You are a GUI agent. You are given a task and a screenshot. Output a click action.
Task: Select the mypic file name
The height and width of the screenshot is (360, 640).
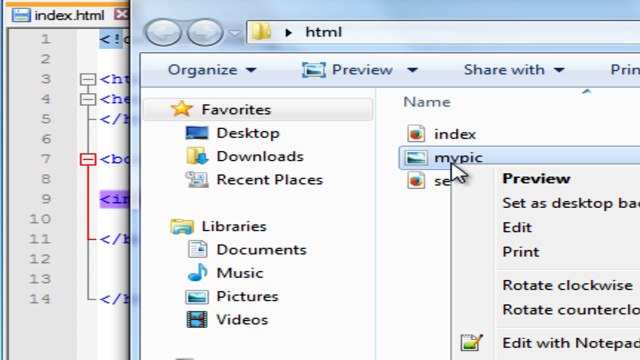[x=458, y=158]
